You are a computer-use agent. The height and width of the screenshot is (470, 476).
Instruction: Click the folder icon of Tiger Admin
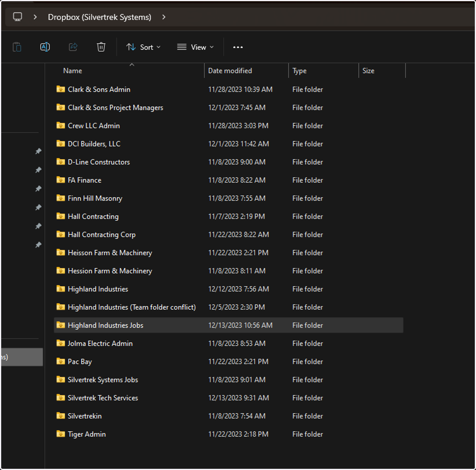click(x=61, y=433)
